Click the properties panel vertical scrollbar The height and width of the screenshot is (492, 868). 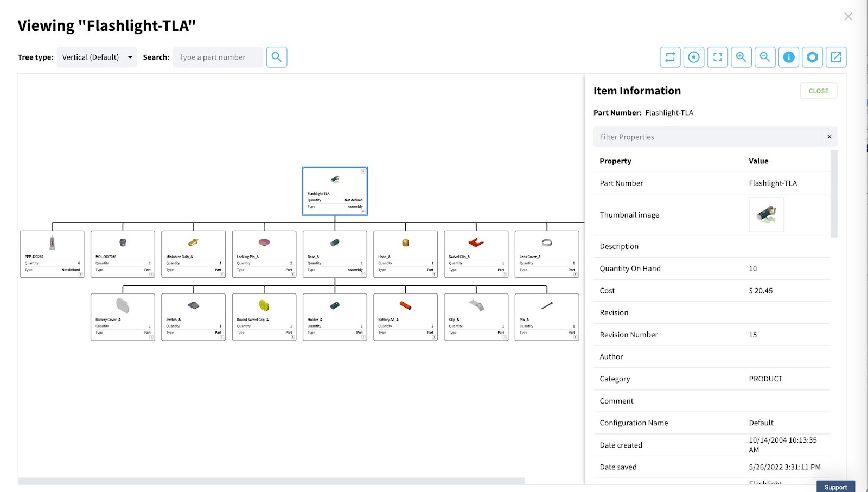834,194
